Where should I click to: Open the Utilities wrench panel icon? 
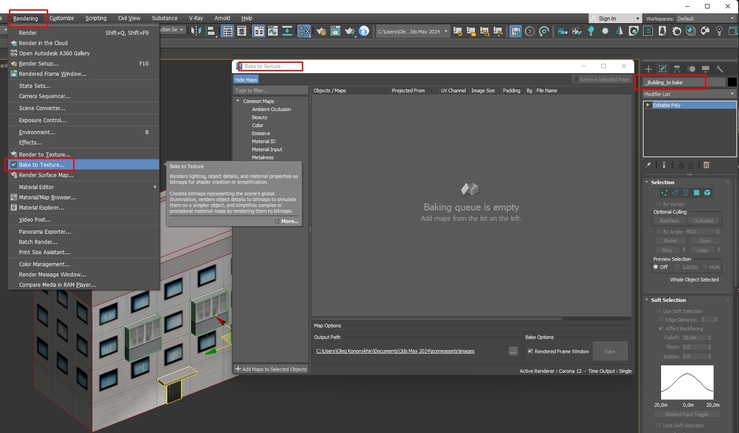[719, 69]
